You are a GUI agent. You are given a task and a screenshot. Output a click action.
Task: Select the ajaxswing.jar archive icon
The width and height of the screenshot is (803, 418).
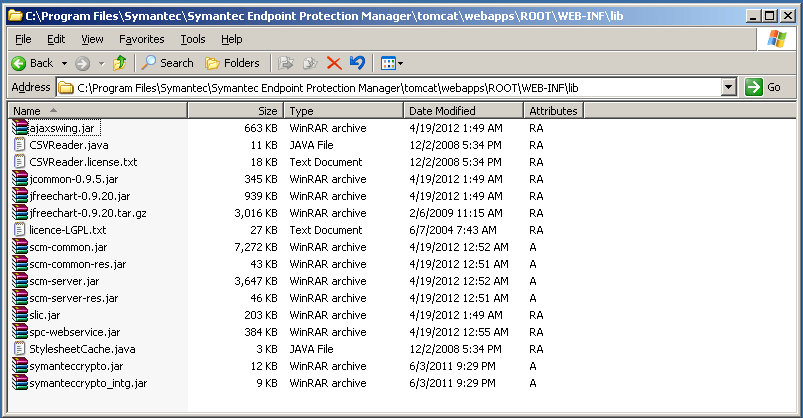click(x=19, y=128)
